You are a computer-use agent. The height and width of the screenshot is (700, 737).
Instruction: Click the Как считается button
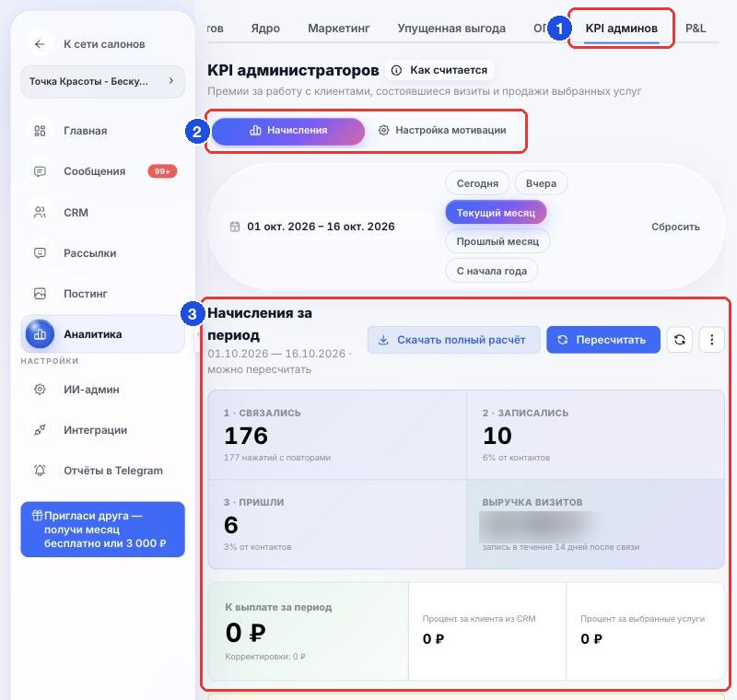(440, 71)
